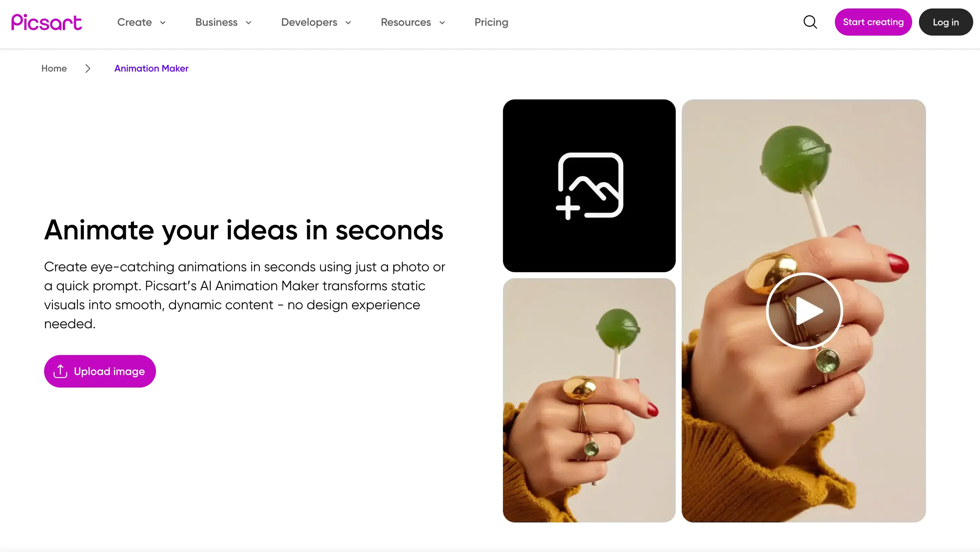This screenshot has height=552, width=980.
Task: Click the add image placeholder icon
Action: 589,186
